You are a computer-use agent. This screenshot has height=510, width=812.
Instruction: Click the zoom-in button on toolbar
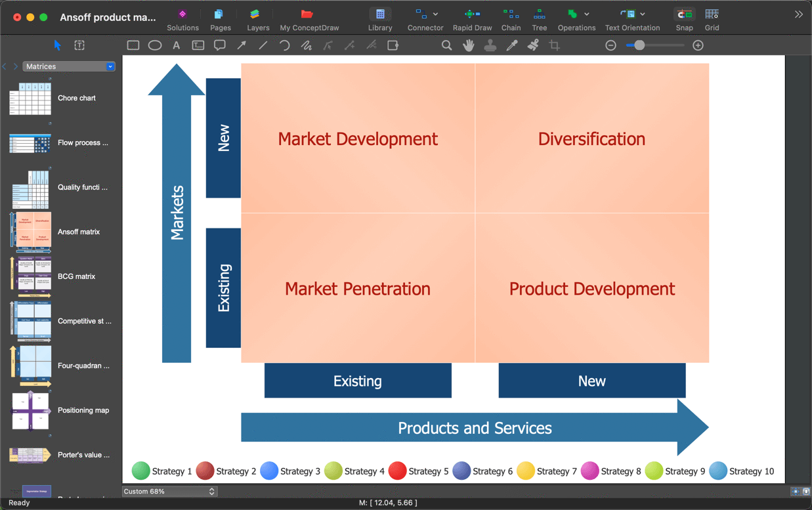[698, 45]
